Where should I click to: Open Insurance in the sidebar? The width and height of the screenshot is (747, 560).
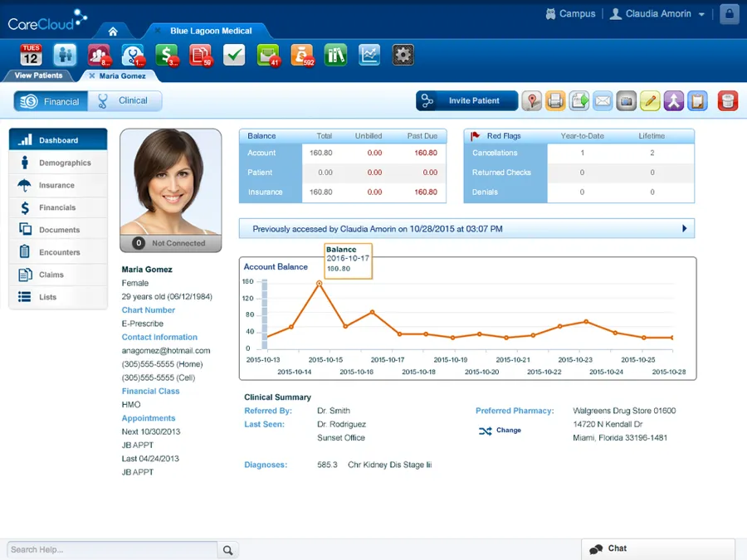58,185
